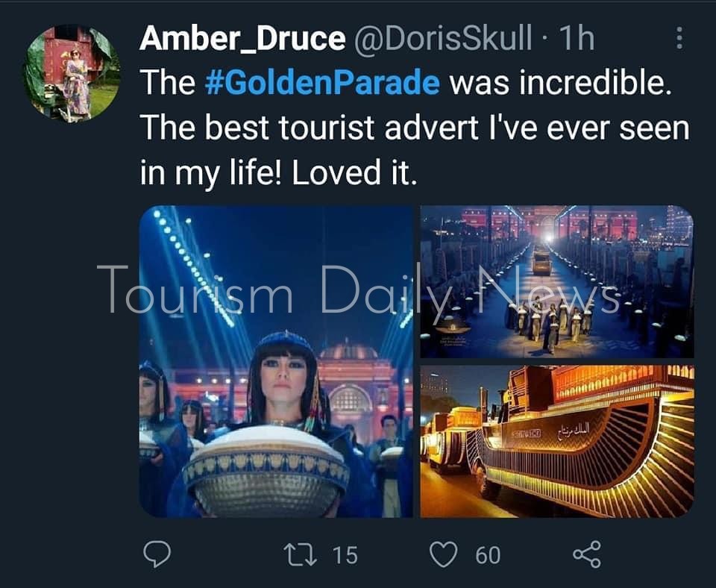Click the 1h timestamp
The image size is (716, 588).
pos(577,38)
